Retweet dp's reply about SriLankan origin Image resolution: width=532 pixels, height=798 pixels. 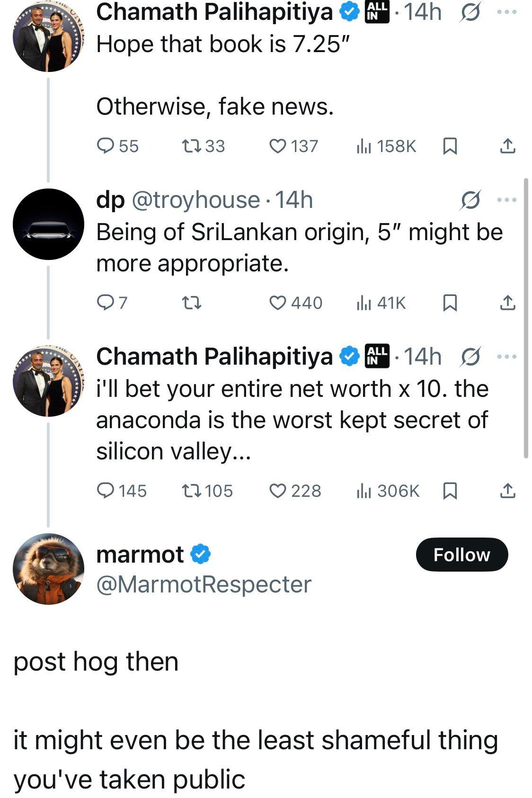192,303
